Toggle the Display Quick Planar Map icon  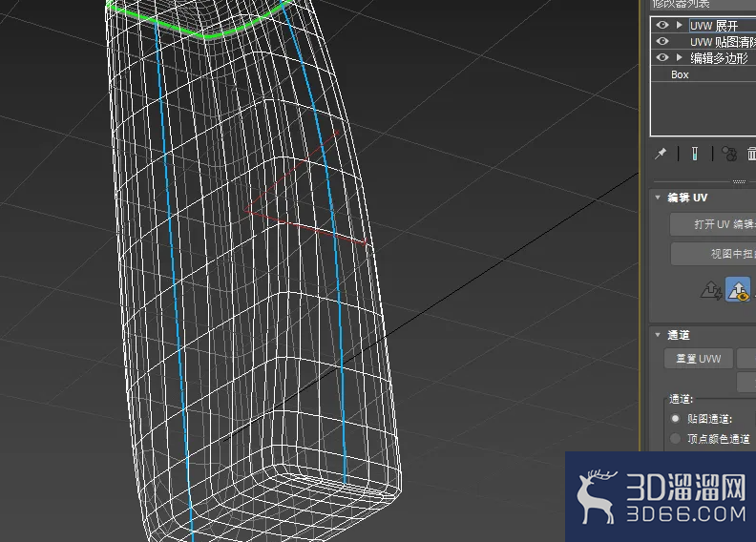(738, 289)
